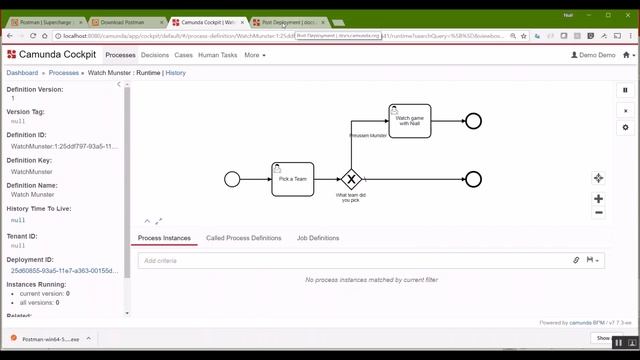Open the Decisions navigation item

[x=155, y=55]
